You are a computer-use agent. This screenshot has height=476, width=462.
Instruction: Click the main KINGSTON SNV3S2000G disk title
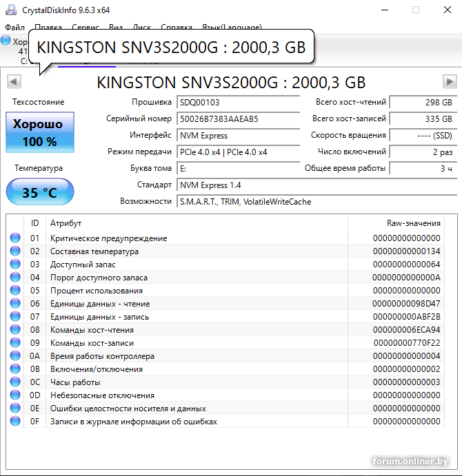coord(231,82)
